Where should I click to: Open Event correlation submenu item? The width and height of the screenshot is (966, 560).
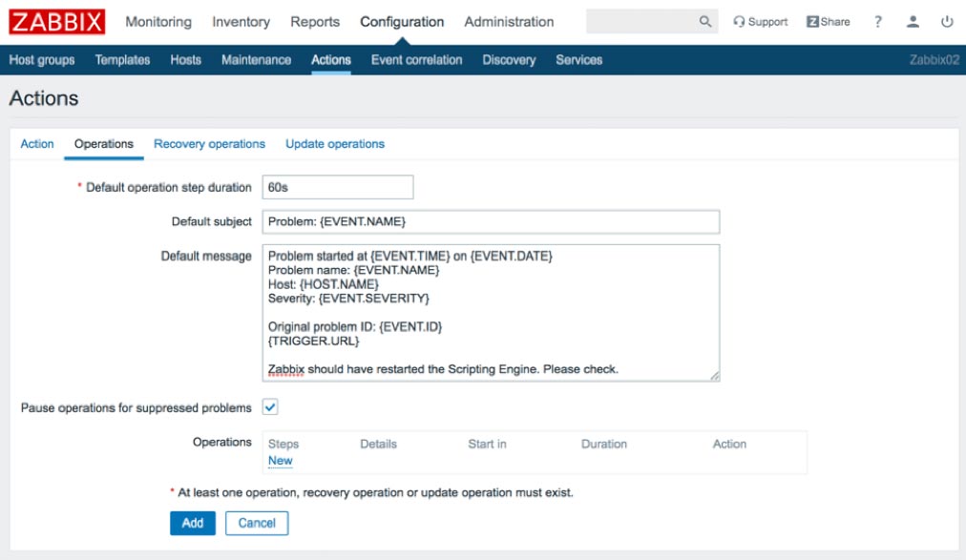tap(416, 60)
